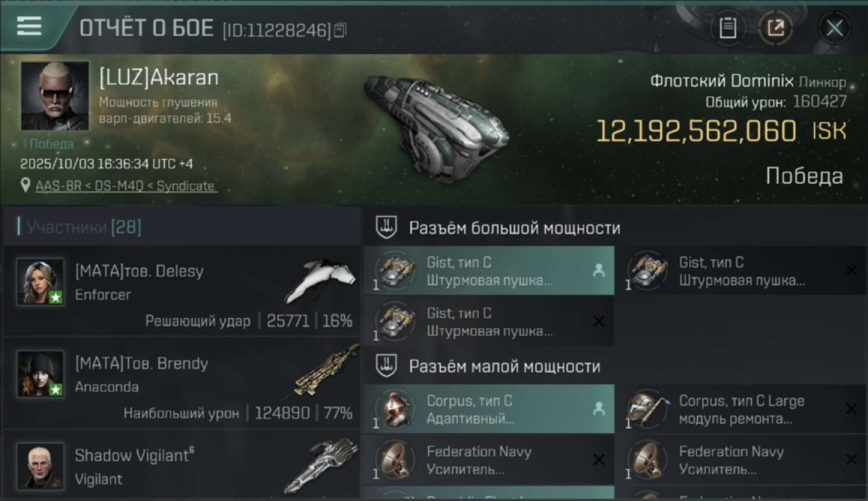The image size is (868, 501).
Task: Click right Federation Navy amplifier module
Action: [x=742, y=460]
